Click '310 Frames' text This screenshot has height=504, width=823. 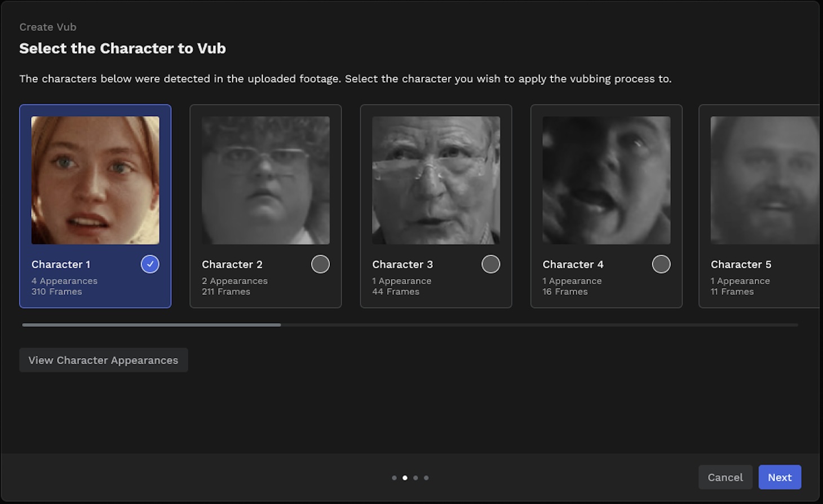click(x=57, y=291)
